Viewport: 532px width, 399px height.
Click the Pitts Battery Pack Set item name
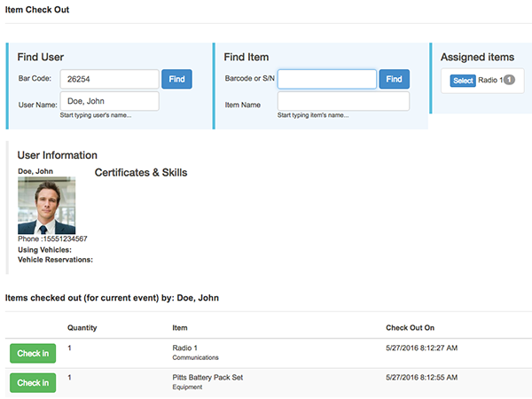click(x=207, y=378)
